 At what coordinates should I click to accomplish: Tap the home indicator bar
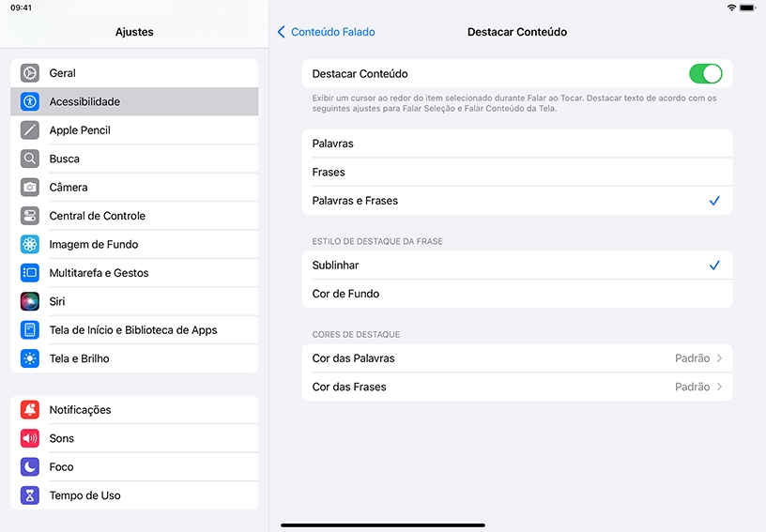click(x=382, y=525)
